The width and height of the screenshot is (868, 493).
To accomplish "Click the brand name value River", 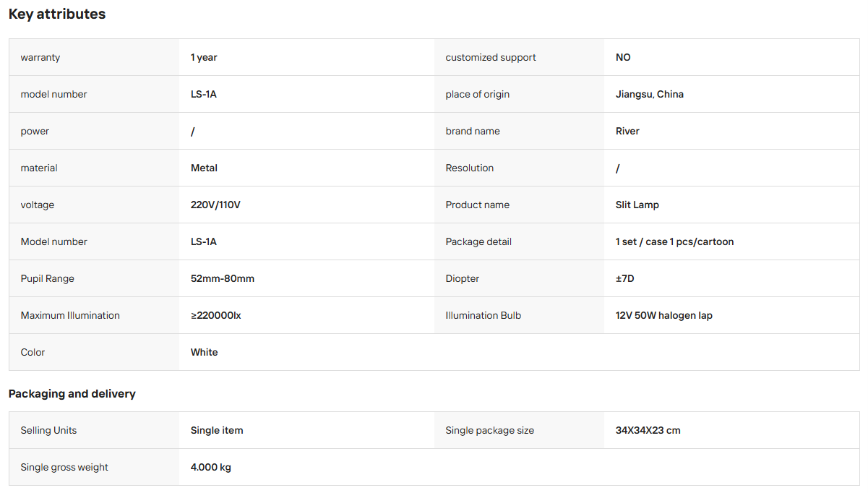I will tap(627, 131).
